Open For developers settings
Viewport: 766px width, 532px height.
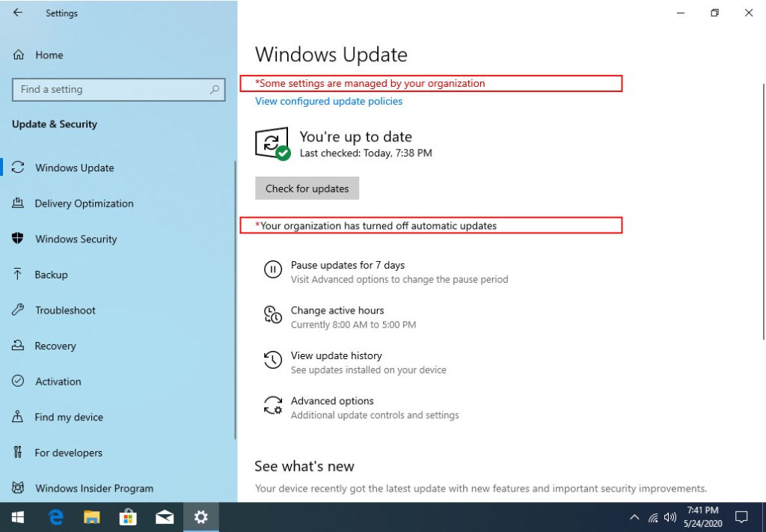[x=68, y=453]
